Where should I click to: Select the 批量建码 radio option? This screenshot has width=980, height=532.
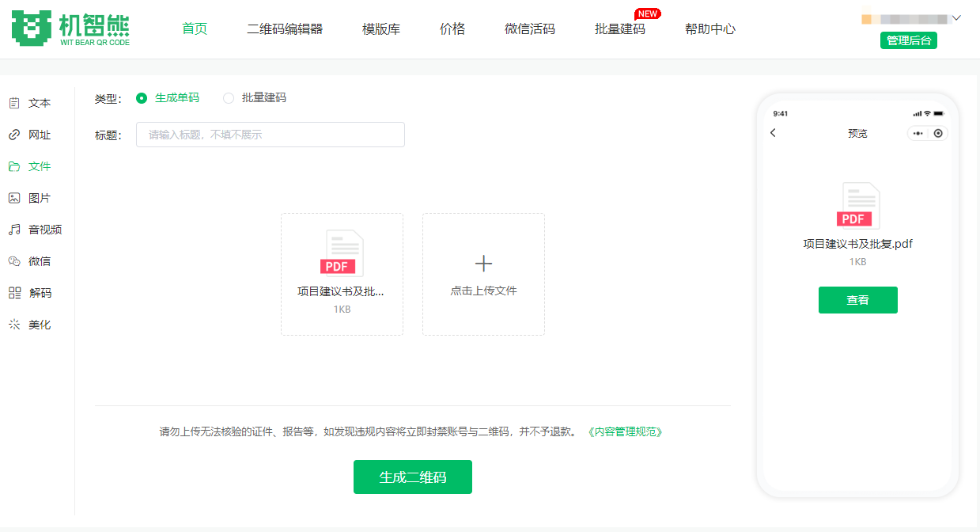click(229, 98)
